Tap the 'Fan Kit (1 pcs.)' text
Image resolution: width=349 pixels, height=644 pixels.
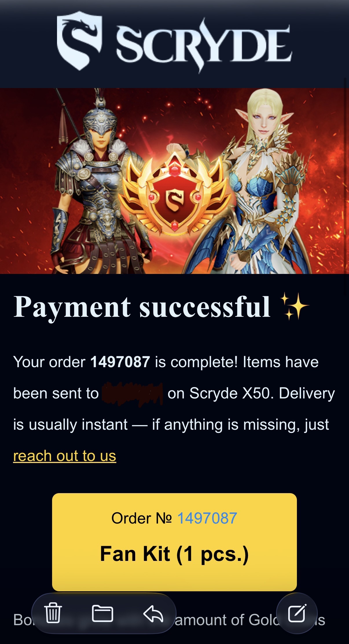point(174,554)
